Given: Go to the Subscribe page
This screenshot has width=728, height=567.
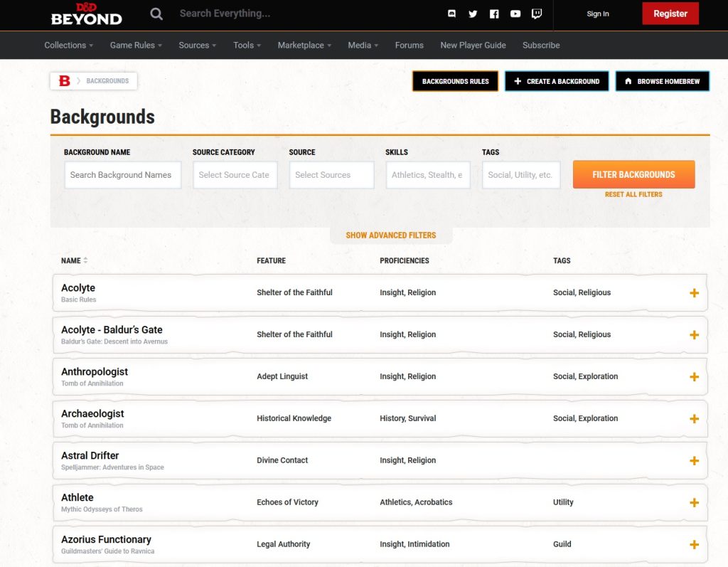Looking at the screenshot, I should (x=541, y=45).
